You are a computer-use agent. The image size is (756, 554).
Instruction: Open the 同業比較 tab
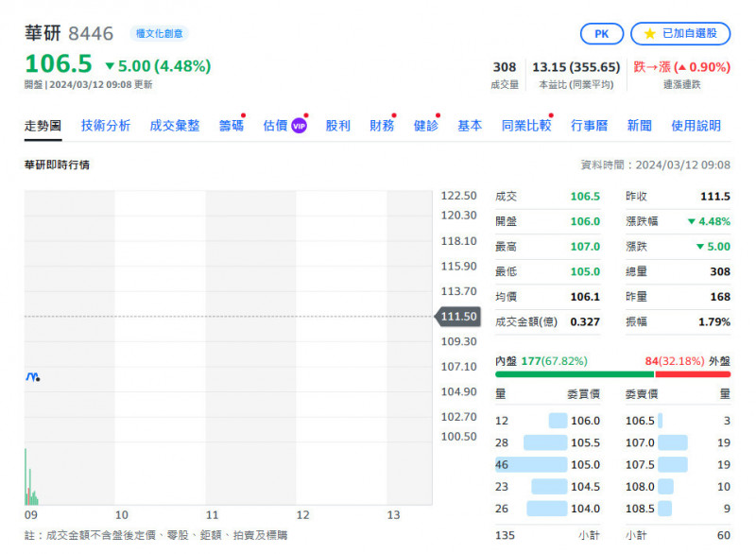526,126
